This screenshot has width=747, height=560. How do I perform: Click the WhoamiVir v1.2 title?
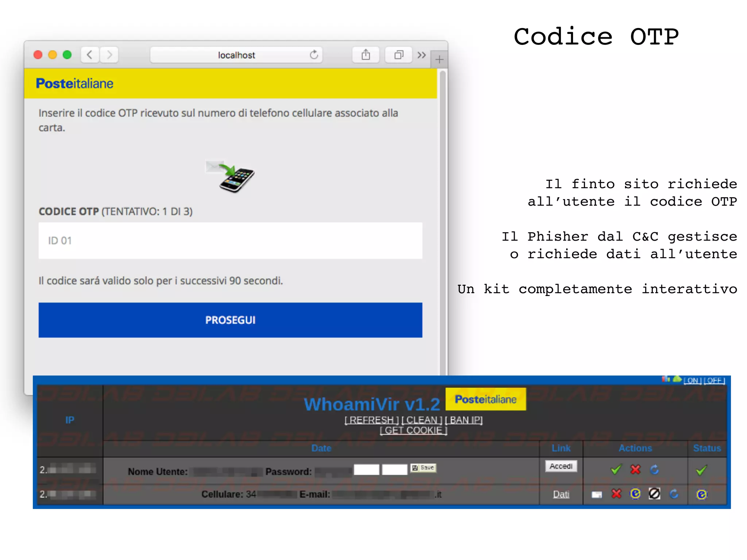(x=372, y=404)
